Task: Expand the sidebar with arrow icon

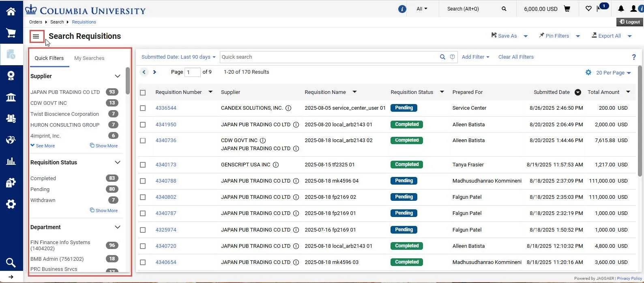Action: point(11,277)
